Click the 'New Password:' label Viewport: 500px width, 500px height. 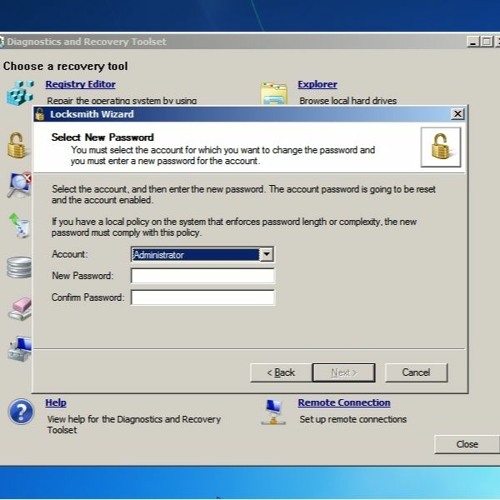coord(82,276)
